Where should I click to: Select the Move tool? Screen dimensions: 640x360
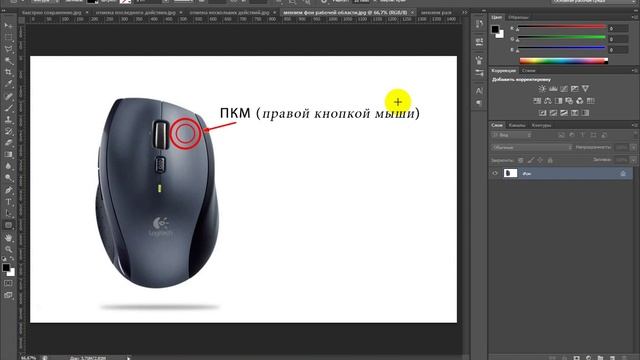point(8,26)
